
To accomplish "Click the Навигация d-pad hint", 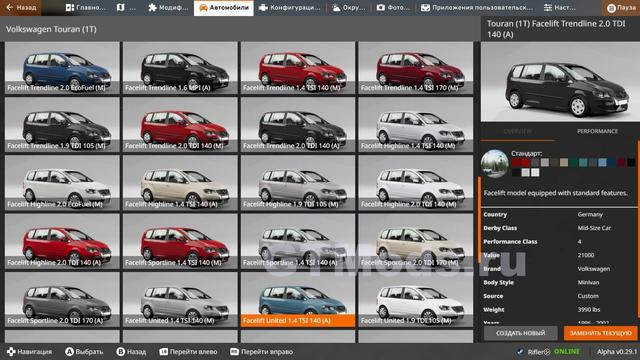I will click(x=29, y=351).
